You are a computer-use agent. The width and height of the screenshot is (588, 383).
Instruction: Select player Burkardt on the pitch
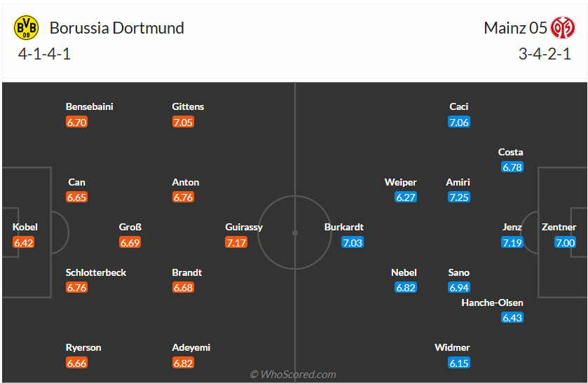(x=344, y=227)
